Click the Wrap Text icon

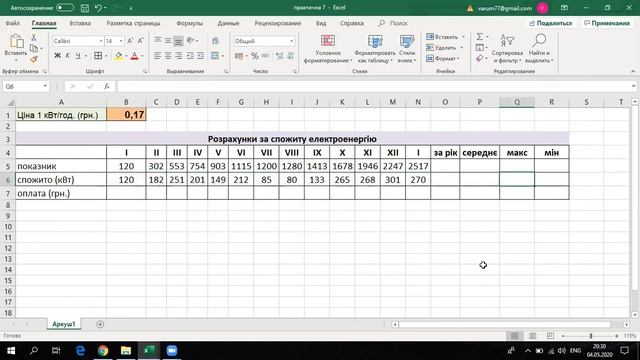tap(215, 40)
